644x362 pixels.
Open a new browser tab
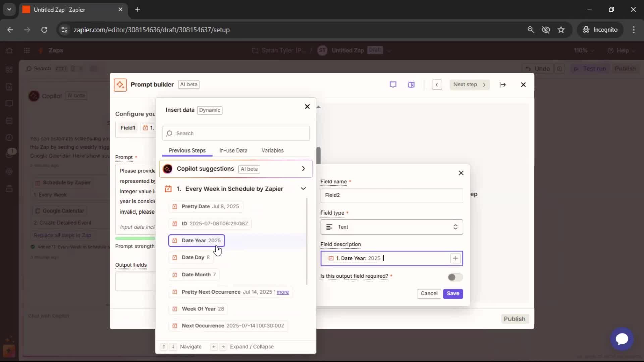138,10
